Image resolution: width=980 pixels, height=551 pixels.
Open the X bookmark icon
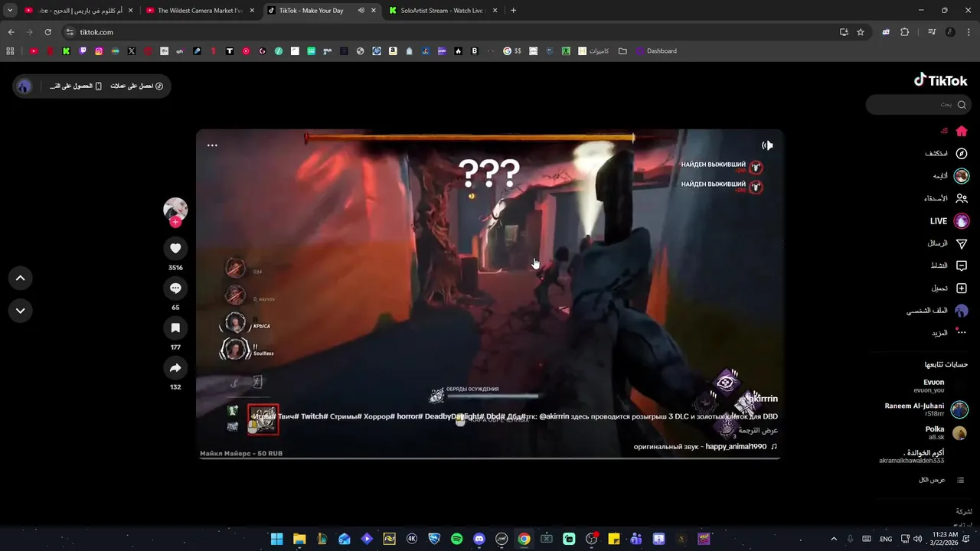pyautogui.click(x=132, y=51)
